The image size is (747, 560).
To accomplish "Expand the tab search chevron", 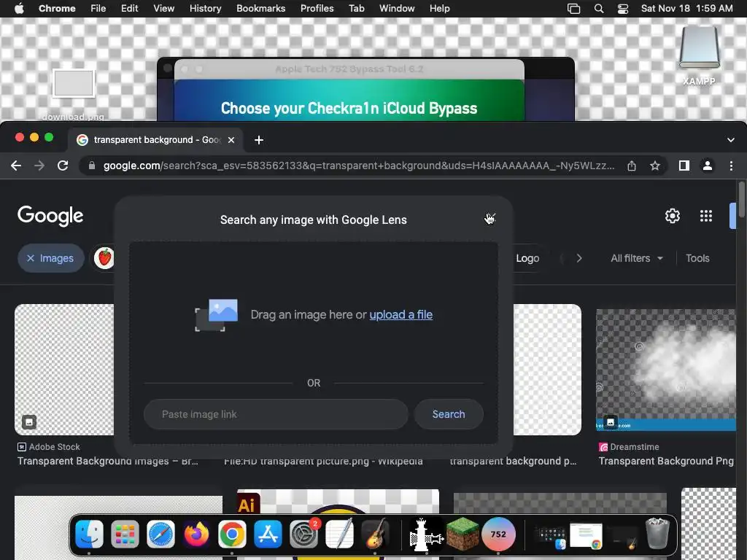I will tap(731, 140).
